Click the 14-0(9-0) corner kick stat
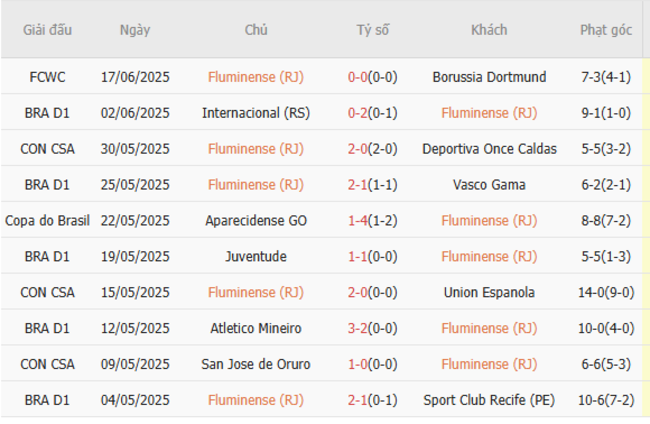This screenshot has height=424, width=650. (x=606, y=292)
